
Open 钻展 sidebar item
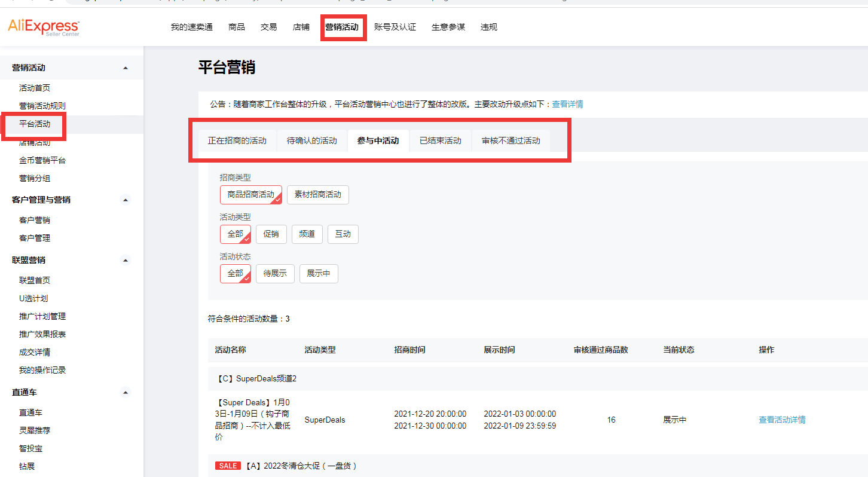pyautogui.click(x=27, y=466)
